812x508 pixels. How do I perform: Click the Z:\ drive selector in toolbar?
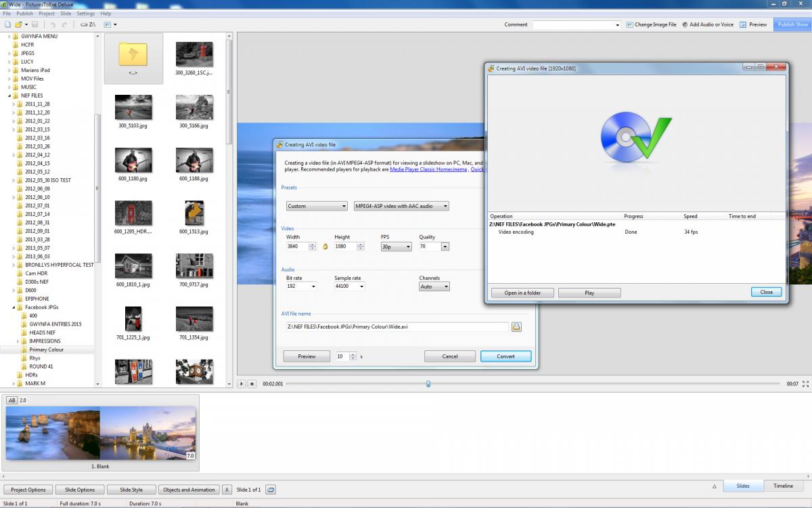click(88, 24)
